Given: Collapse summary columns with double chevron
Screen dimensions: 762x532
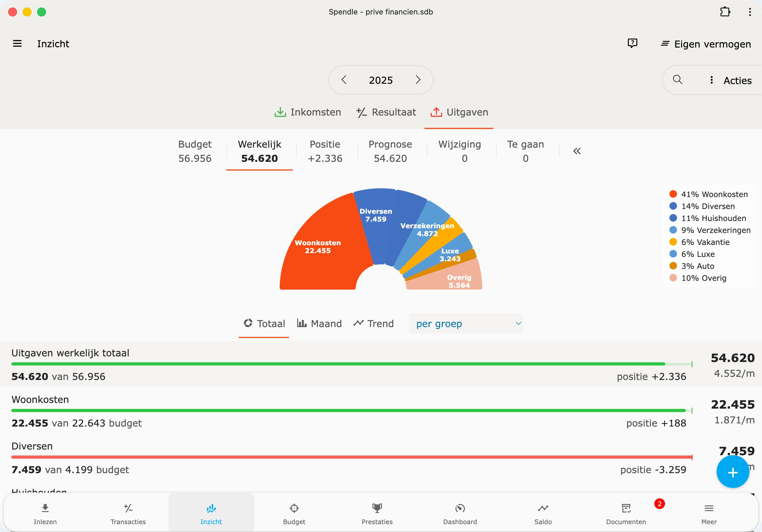Looking at the screenshot, I should point(577,151).
